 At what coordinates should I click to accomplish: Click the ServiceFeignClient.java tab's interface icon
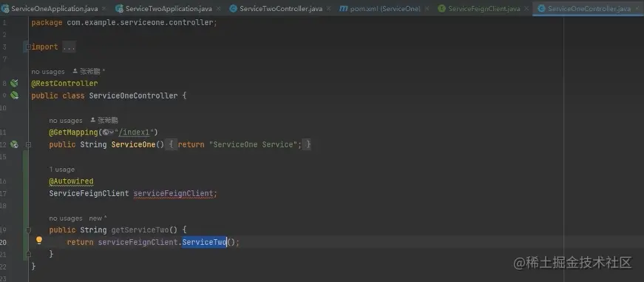click(442, 9)
